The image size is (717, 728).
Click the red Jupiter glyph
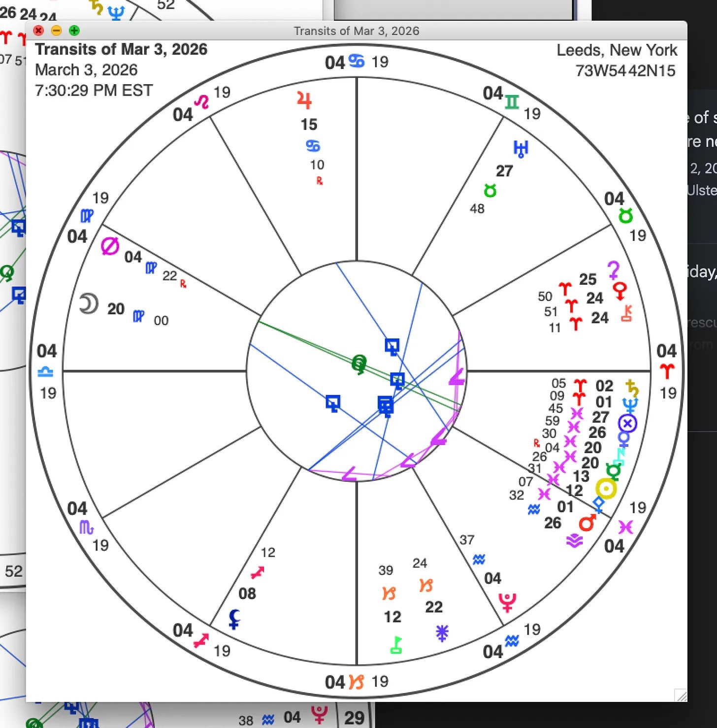[x=304, y=100]
